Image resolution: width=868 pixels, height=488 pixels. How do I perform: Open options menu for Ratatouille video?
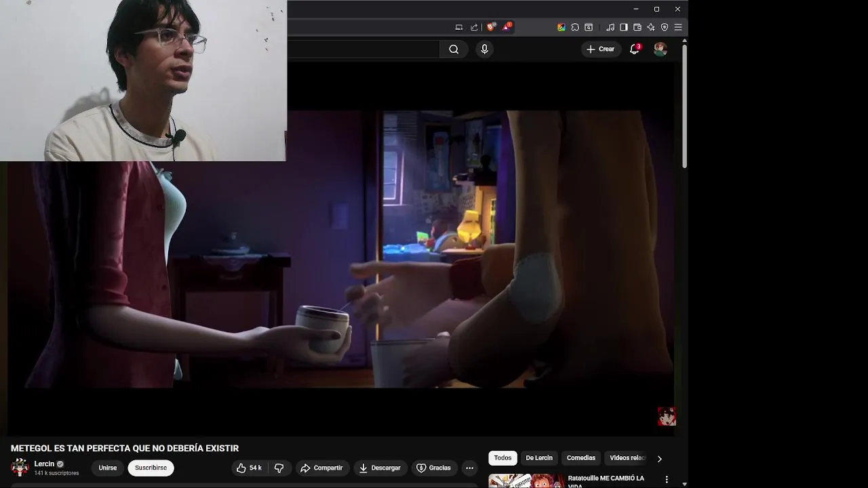tap(667, 479)
